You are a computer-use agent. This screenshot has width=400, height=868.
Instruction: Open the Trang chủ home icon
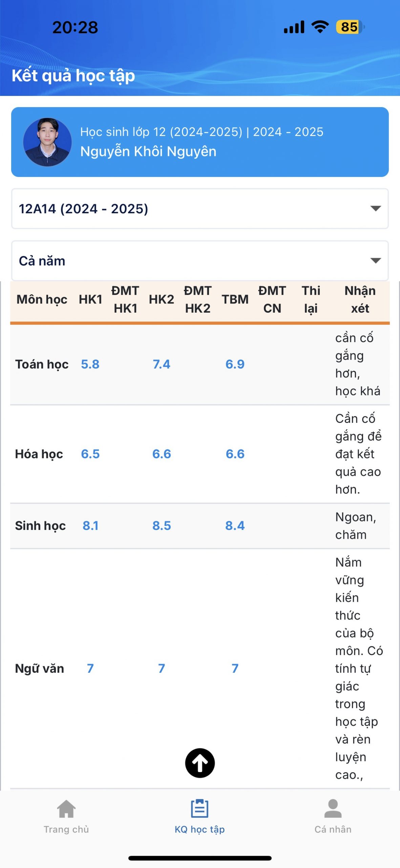click(x=66, y=809)
